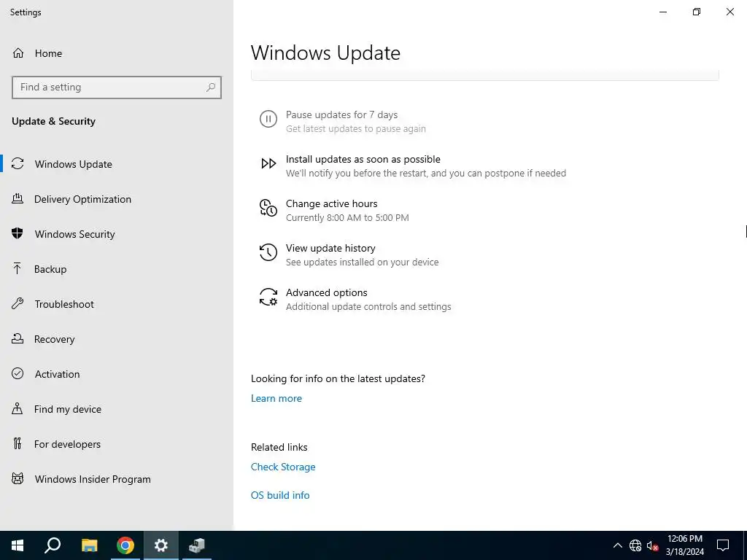Click the Windows Insider Program cat icon
This screenshot has width=747, height=560.
click(18, 479)
